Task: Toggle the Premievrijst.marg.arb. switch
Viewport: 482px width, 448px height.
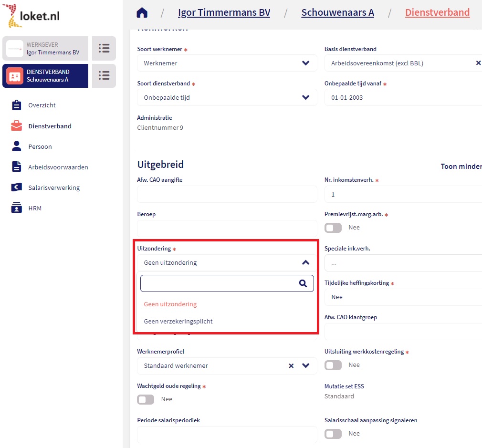Action: coord(333,228)
